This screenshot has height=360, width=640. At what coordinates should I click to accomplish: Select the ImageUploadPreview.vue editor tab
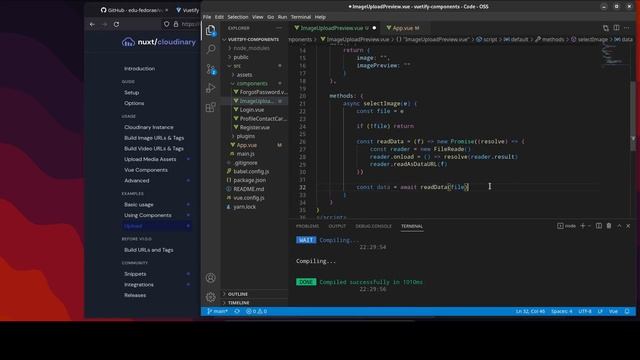[x=335, y=28]
